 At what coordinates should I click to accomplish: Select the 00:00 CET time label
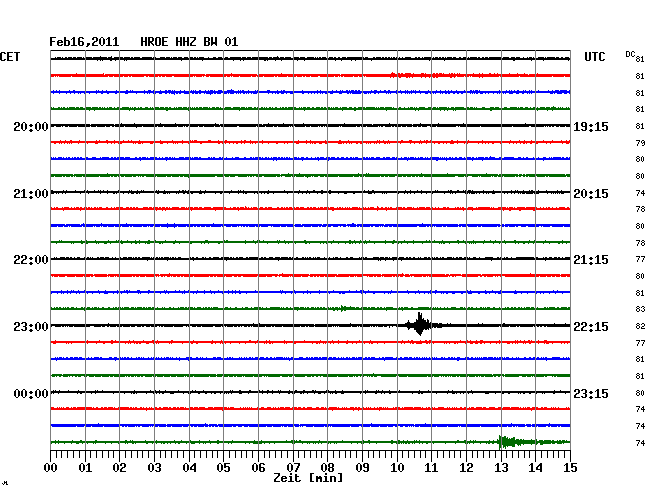tap(31, 394)
